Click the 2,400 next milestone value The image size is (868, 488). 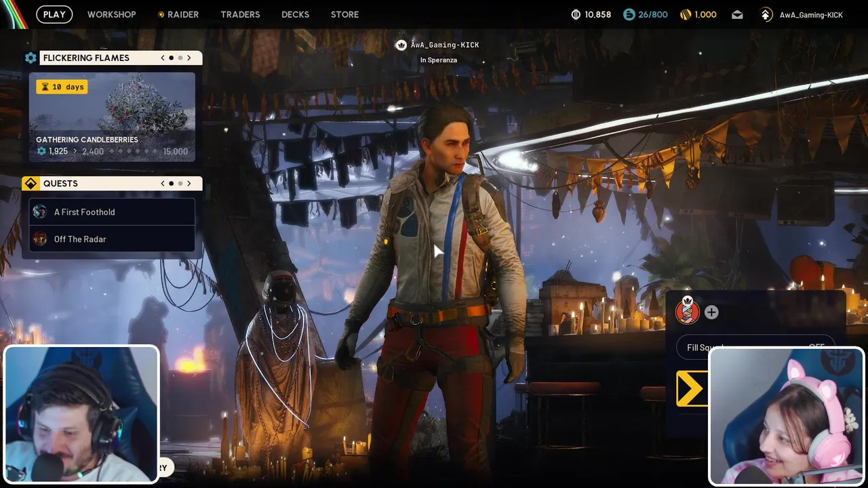point(93,152)
